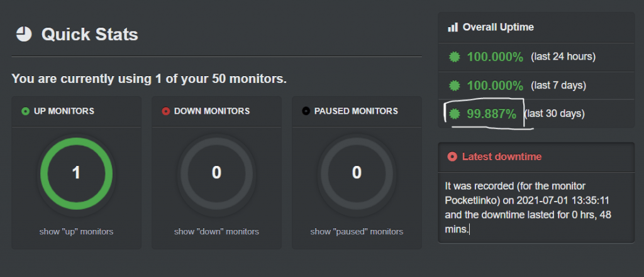Click the Quick Stats pie chart icon

click(x=24, y=34)
